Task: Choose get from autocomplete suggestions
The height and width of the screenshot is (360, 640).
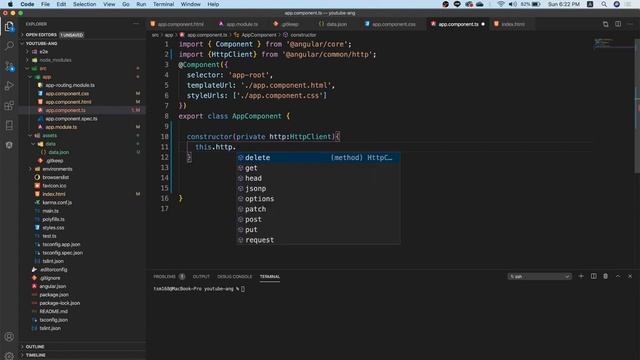Action: (x=318, y=168)
